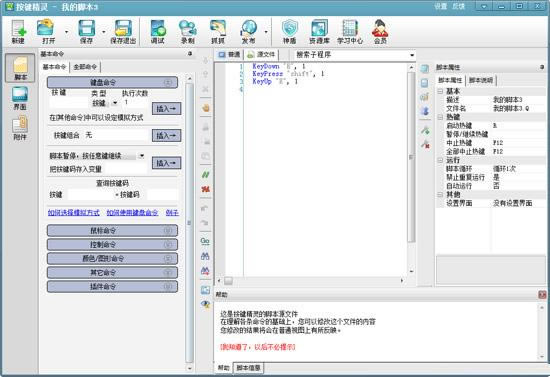Open the 附件 attachments sidebar icon
The height and width of the screenshot is (377, 550).
tap(20, 128)
